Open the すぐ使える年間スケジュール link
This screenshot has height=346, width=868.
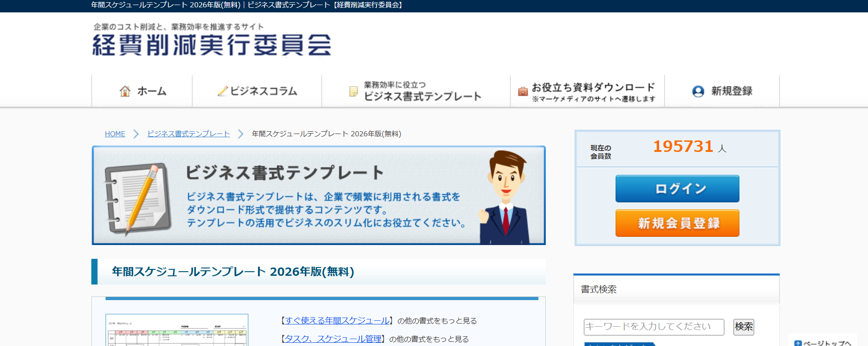337,321
